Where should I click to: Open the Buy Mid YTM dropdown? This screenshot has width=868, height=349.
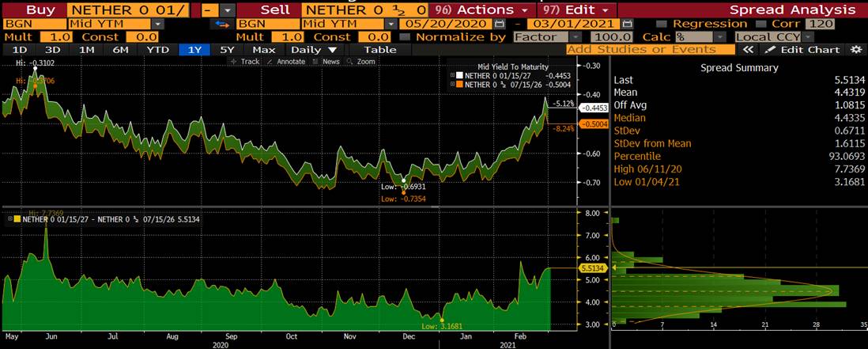tap(158, 25)
